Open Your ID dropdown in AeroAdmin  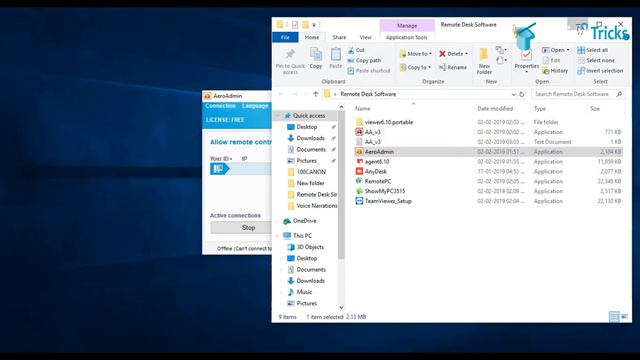click(x=221, y=158)
